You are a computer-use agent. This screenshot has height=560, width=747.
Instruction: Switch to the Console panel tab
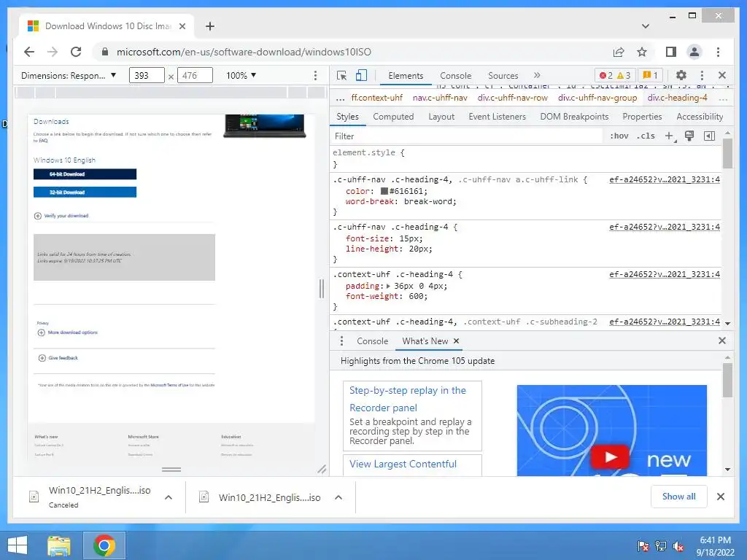(x=455, y=76)
